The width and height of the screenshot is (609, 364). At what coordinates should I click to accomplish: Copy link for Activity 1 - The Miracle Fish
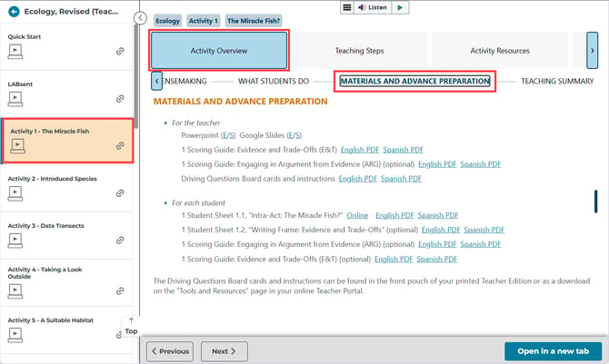pyautogui.click(x=120, y=145)
